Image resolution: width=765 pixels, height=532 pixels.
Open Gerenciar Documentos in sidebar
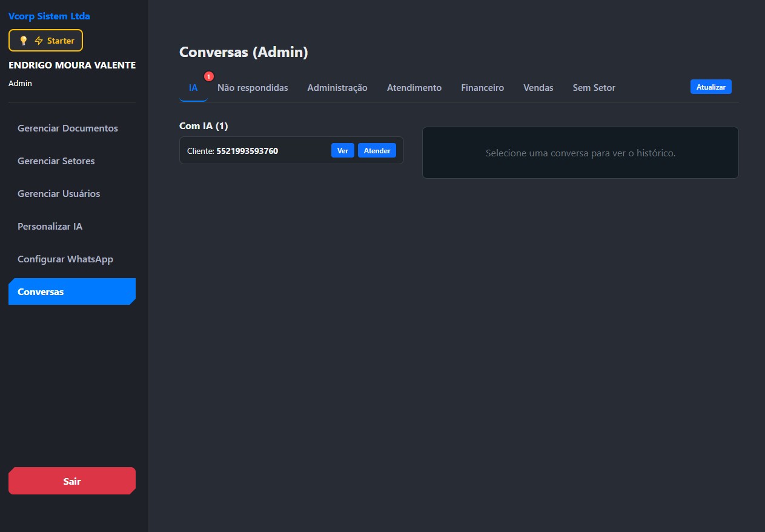(x=72, y=128)
